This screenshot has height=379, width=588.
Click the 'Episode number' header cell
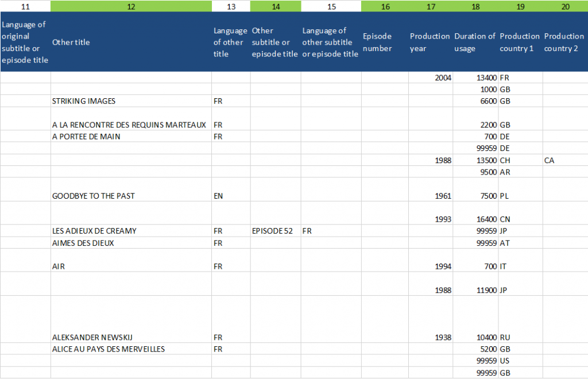[x=385, y=42]
